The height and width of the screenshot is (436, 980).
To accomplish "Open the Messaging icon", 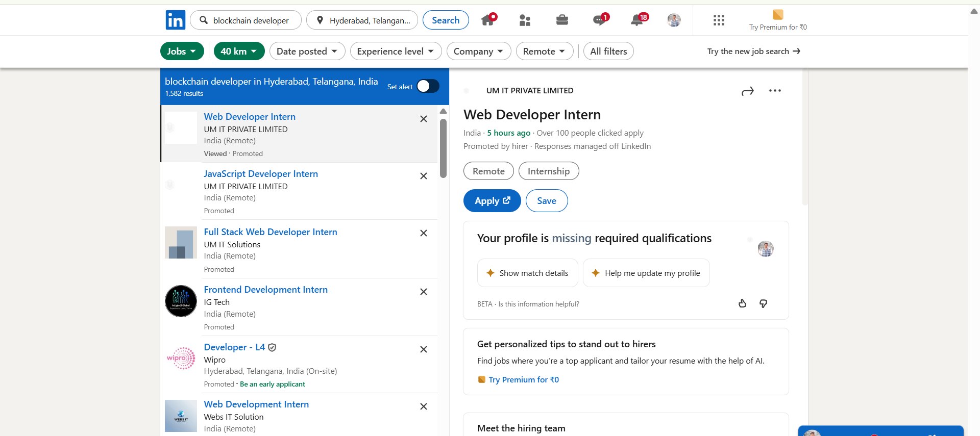I will tap(599, 20).
